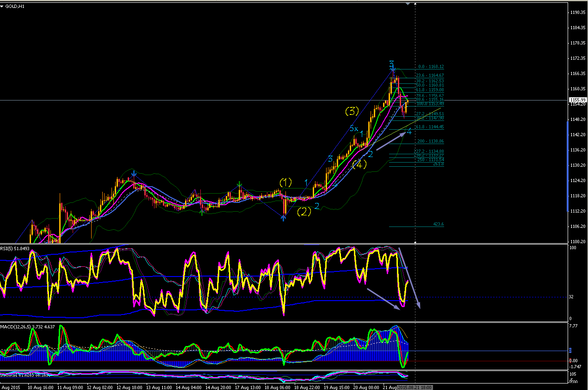Click RSI scale level 32
The width and height of the screenshot is (588, 390).
click(572, 297)
